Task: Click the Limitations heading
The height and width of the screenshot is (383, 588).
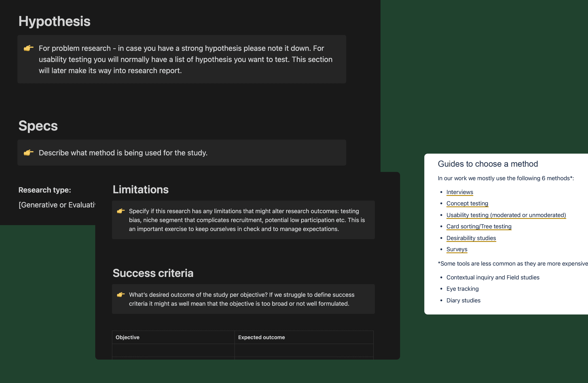Action: coord(141,190)
